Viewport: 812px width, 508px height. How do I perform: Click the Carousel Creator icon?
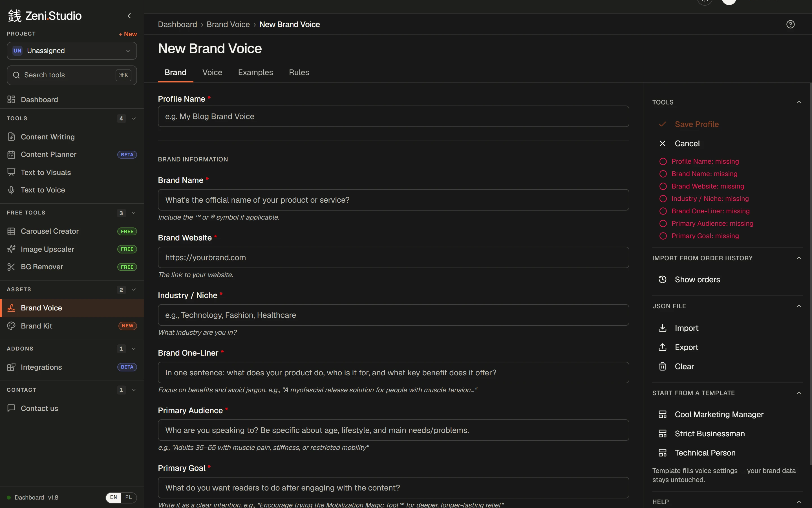click(x=11, y=231)
